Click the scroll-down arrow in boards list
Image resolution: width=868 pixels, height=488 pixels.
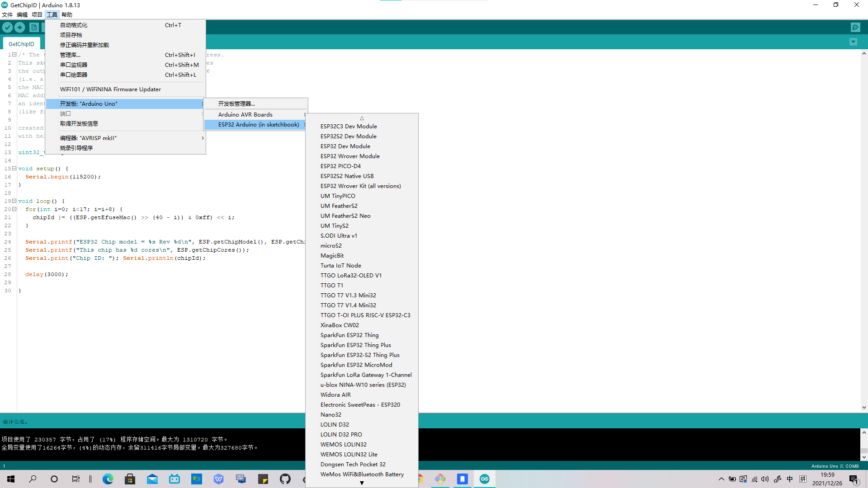[x=362, y=483]
